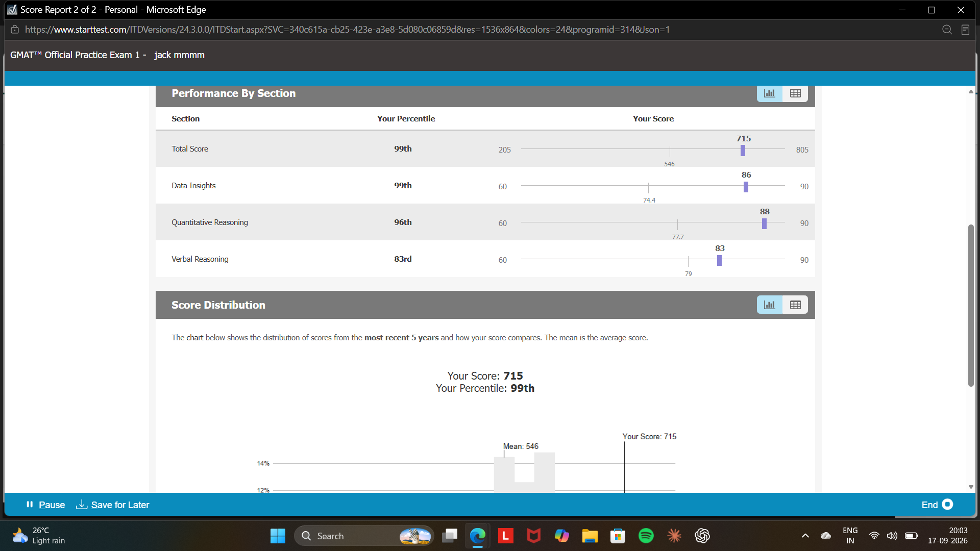
Task: Click the 'Mean: 546' chart label
Action: point(521,446)
